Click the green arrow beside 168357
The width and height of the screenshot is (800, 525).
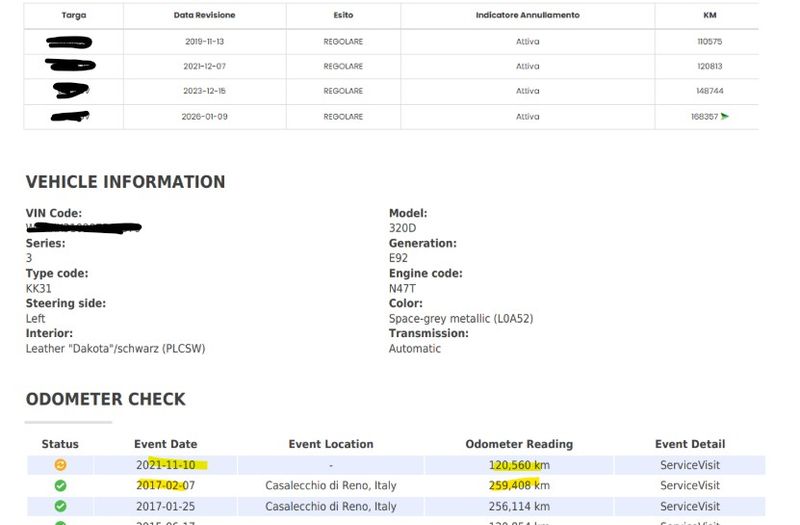(x=724, y=116)
